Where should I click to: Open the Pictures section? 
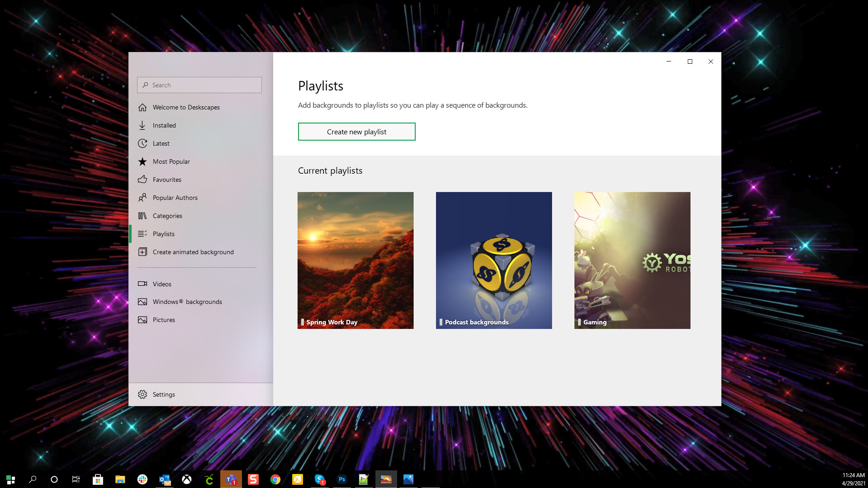pos(163,320)
